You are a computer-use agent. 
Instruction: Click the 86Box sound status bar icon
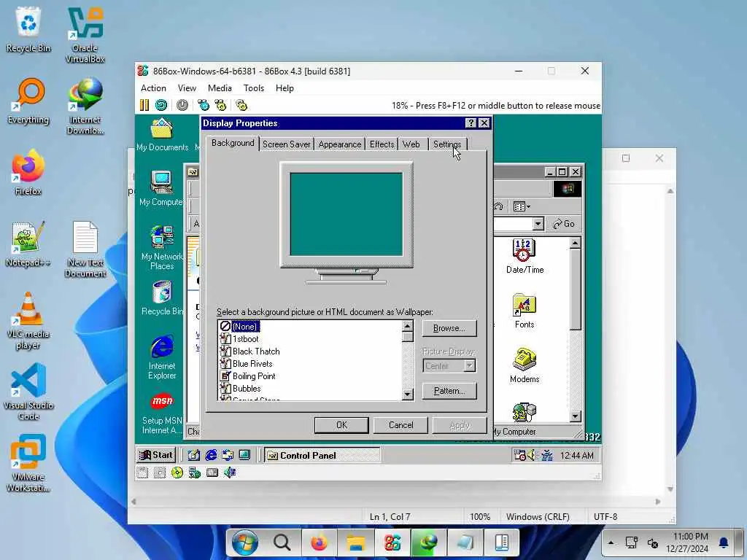230,472
